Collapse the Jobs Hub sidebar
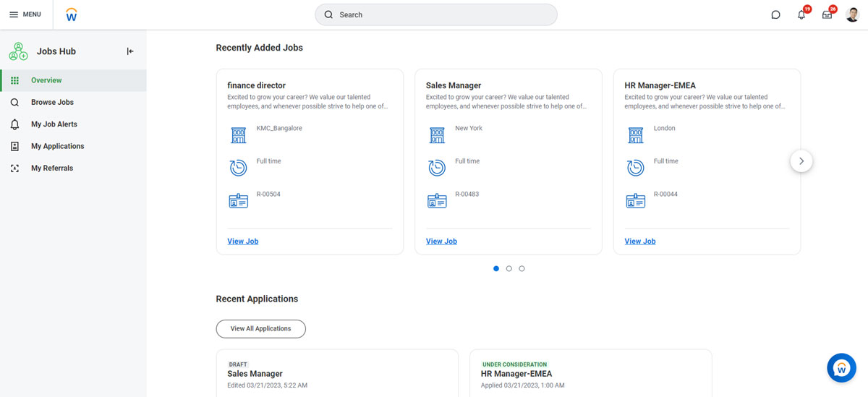 (x=130, y=51)
